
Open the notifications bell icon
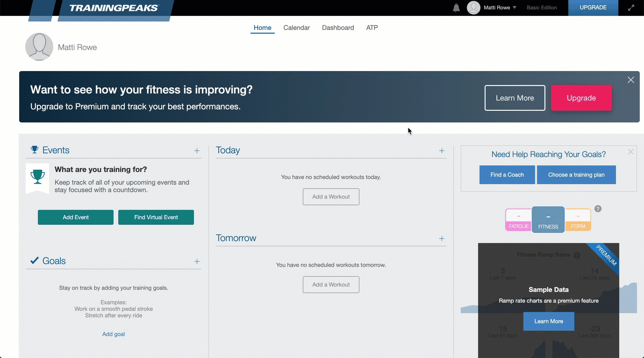click(x=456, y=7)
